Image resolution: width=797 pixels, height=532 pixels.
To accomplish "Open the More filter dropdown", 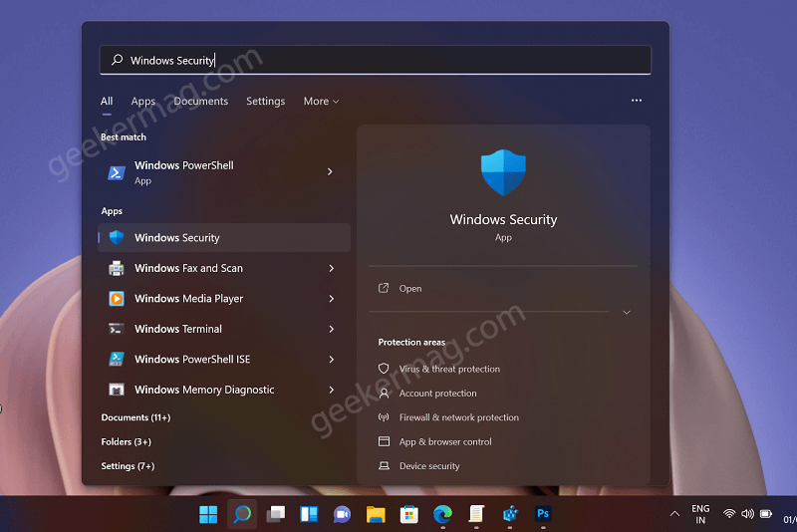I will (321, 101).
